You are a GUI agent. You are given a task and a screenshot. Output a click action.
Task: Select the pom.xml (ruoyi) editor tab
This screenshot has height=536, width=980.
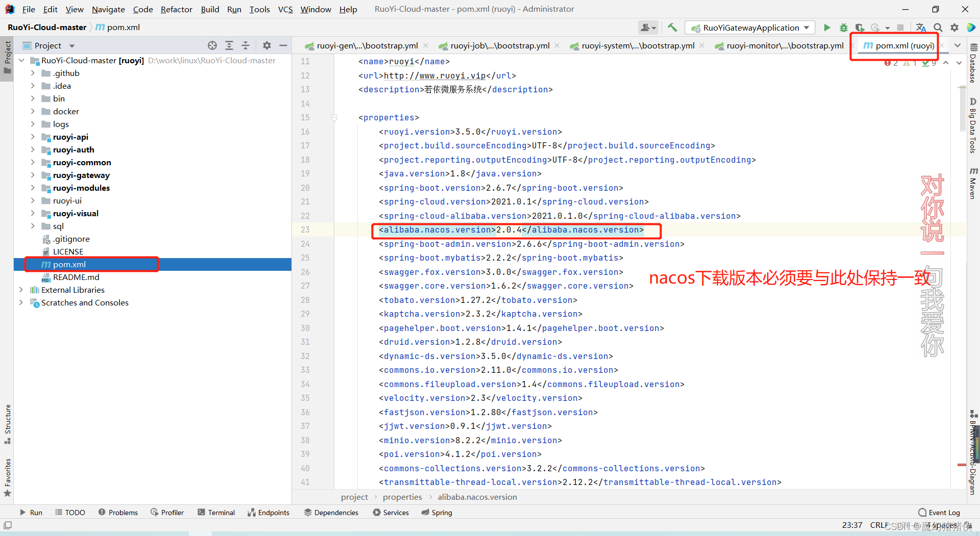point(899,45)
